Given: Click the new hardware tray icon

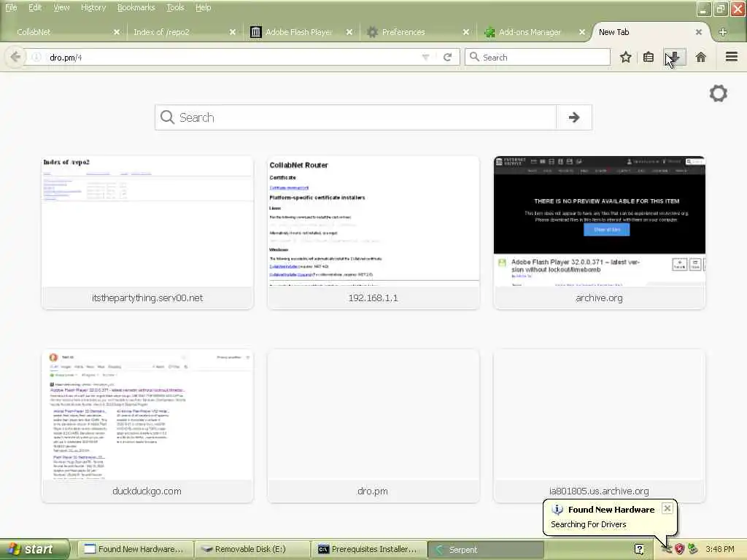Looking at the screenshot, I should [x=667, y=549].
